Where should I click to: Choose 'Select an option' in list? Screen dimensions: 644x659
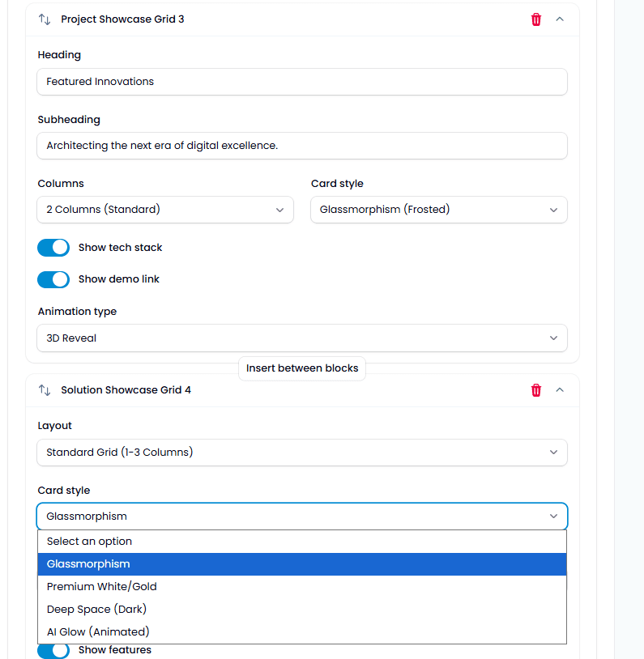coord(302,542)
